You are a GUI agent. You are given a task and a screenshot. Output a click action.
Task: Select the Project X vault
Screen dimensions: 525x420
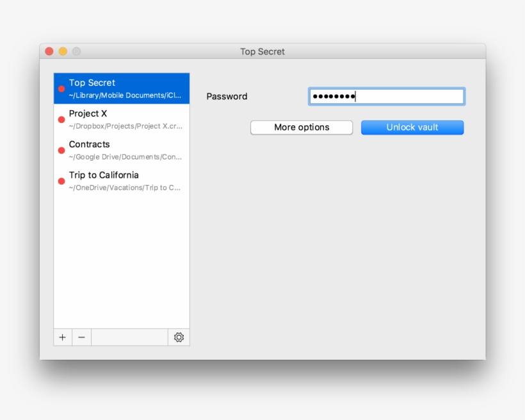[88, 113]
